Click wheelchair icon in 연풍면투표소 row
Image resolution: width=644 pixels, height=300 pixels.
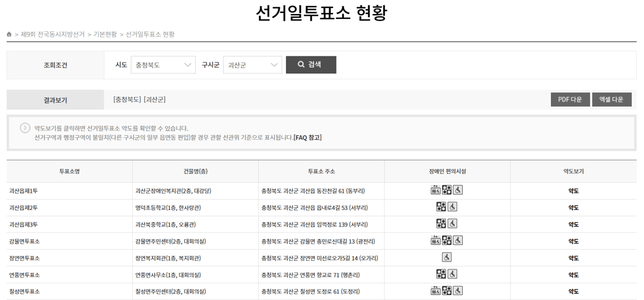tap(452, 274)
